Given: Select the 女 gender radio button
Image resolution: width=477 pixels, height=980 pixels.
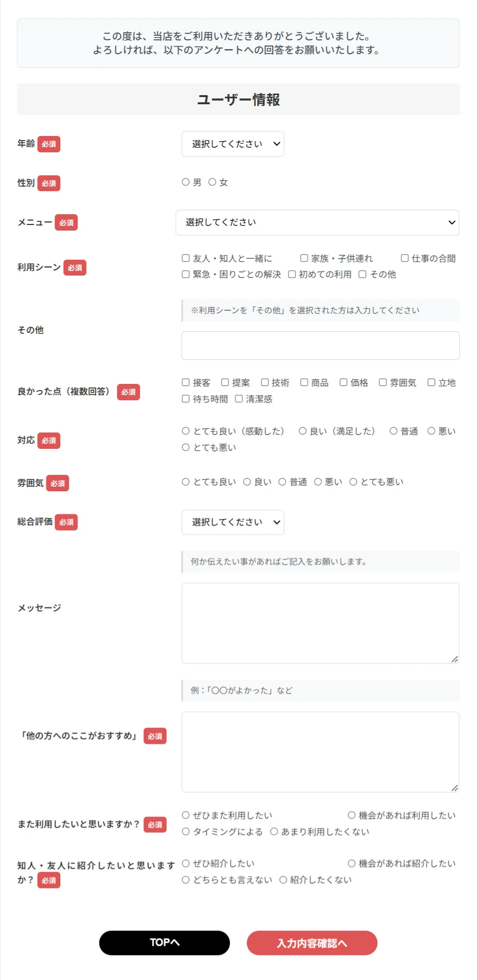Looking at the screenshot, I should [x=212, y=182].
